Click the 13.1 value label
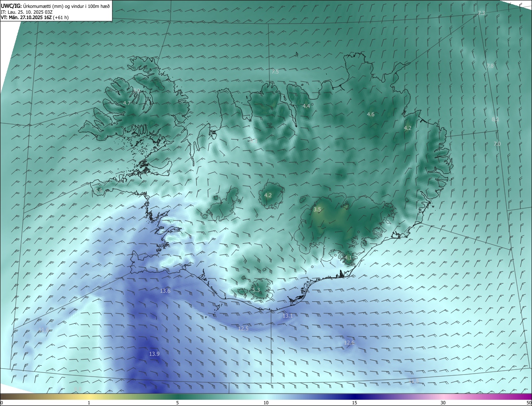 tap(288, 316)
